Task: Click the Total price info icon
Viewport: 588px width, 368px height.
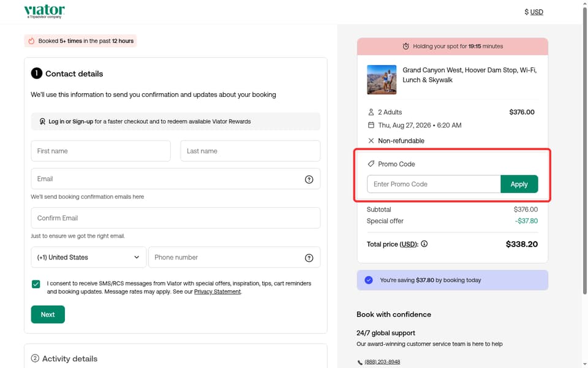Action: (424, 243)
